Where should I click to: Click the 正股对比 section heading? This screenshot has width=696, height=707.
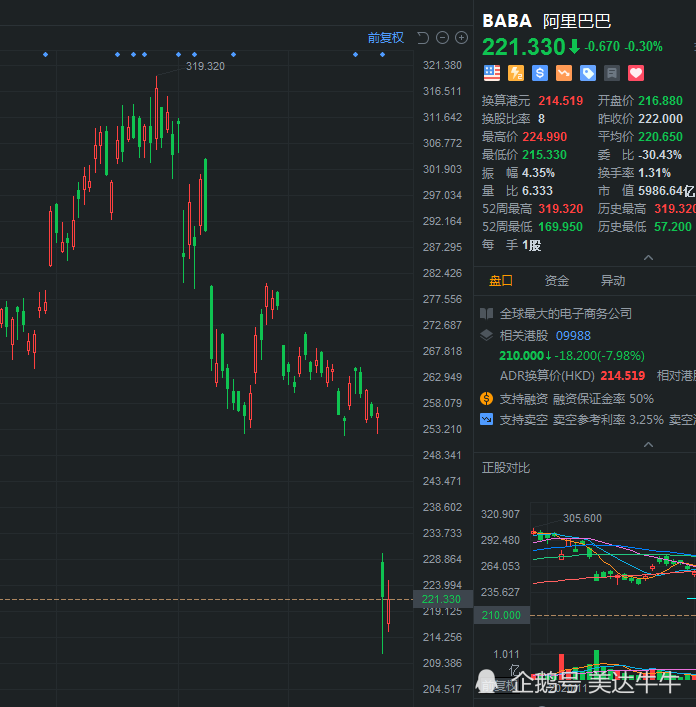pos(506,468)
